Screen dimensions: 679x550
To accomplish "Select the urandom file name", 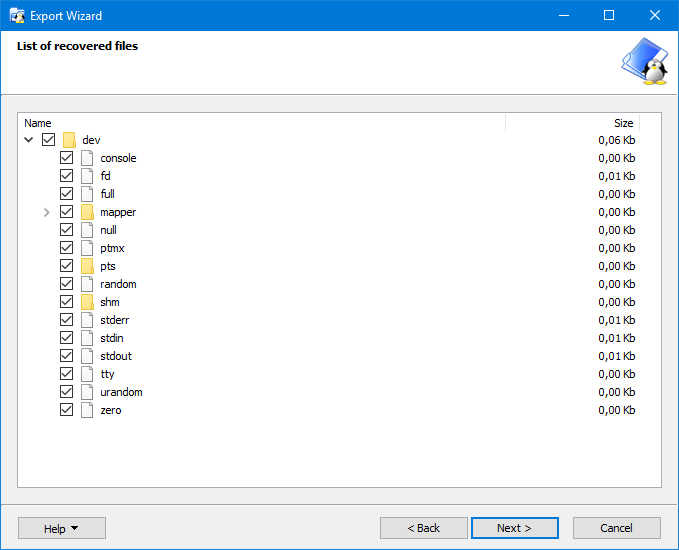I will click(121, 392).
